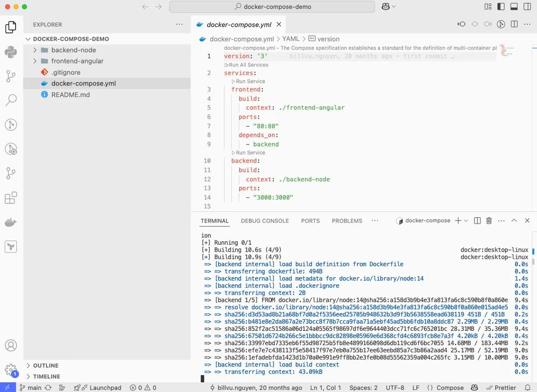
Task: Open the Search view in the activity bar
Action: tap(11, 100)
